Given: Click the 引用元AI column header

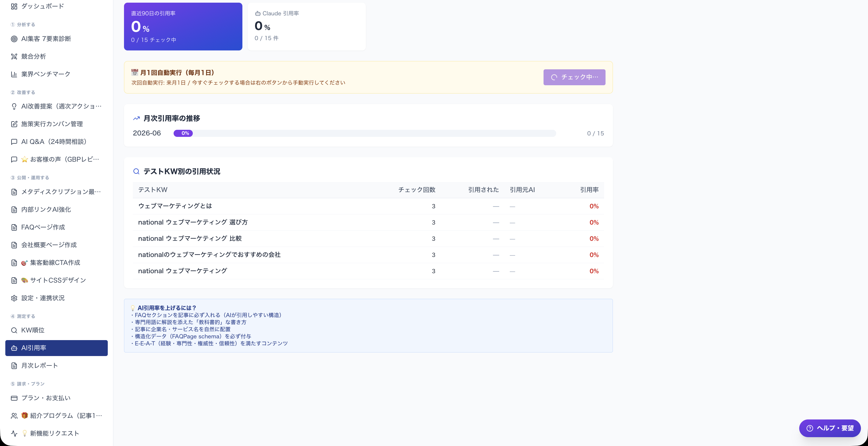Looking at the screenshot, I should (522, 190).
